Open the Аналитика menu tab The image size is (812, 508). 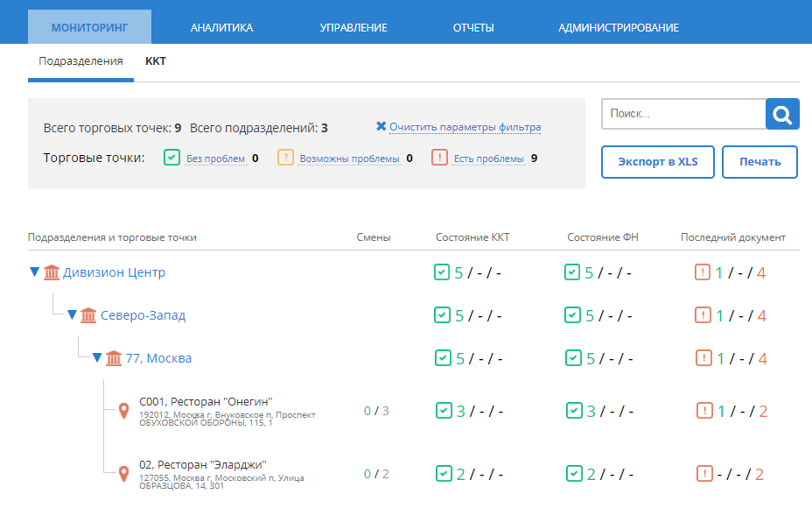click(x=221, y=27)
